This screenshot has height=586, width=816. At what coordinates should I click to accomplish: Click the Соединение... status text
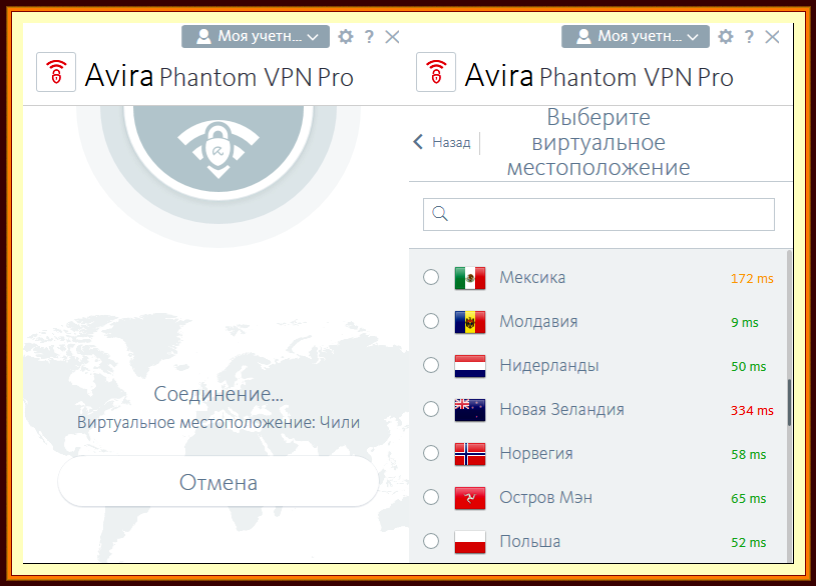pyautogui.click(x=219, y=394)
